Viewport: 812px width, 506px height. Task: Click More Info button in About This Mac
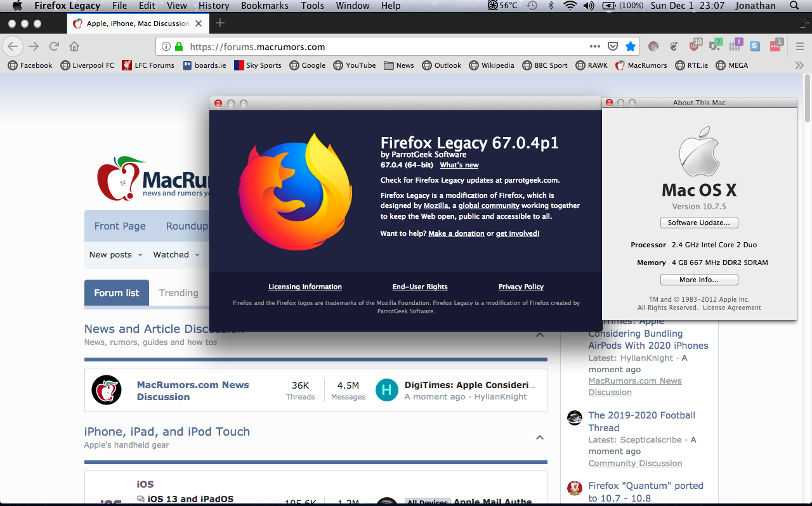coord(699,280)
